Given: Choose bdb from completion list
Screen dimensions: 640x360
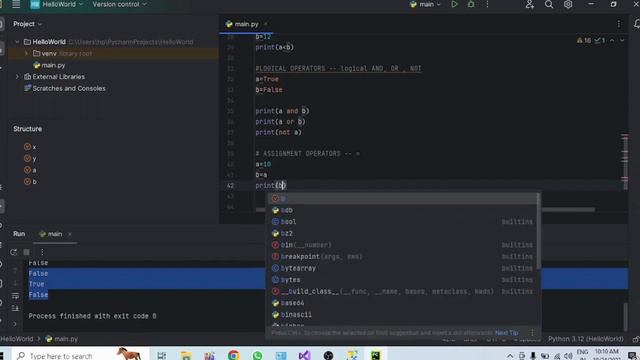Looking at the screenshot, I should (402, 210).
